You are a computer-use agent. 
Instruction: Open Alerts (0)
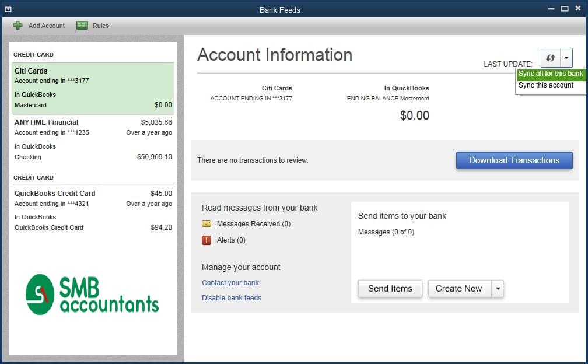(231, 240)
